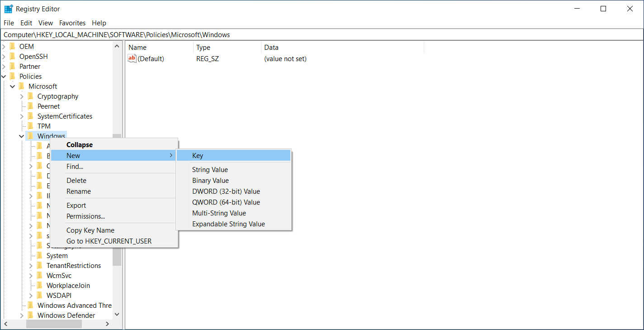Click the horizontal scroll-left arrow
644x330 pixels.
[x=6, y=324]
